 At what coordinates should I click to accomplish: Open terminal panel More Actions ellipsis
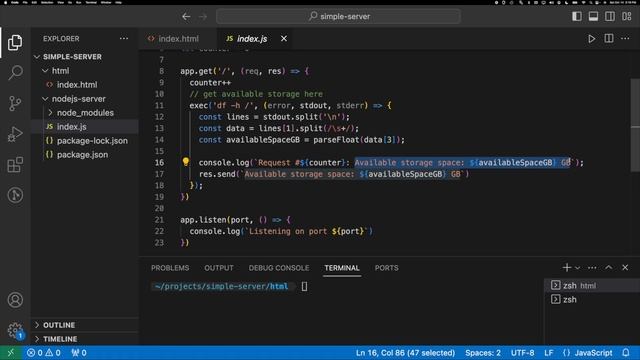[x=592, y=268]
